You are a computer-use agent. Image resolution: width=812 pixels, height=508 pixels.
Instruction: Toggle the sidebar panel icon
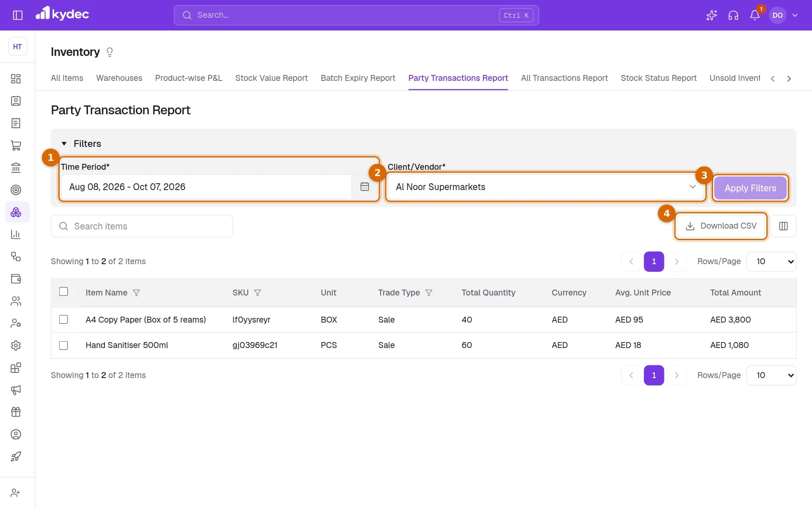[x=17, y=15]
